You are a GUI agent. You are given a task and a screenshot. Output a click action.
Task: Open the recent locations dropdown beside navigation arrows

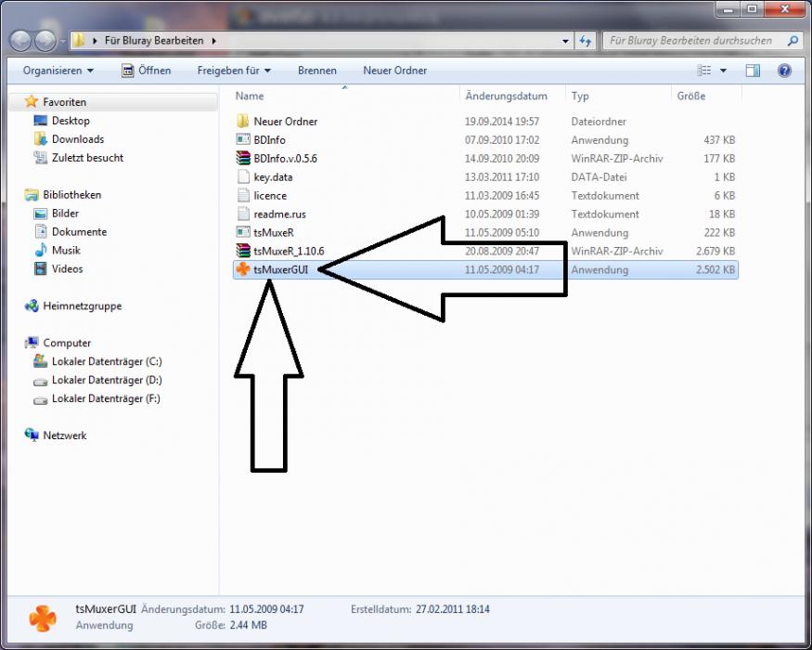pos(62,41)
